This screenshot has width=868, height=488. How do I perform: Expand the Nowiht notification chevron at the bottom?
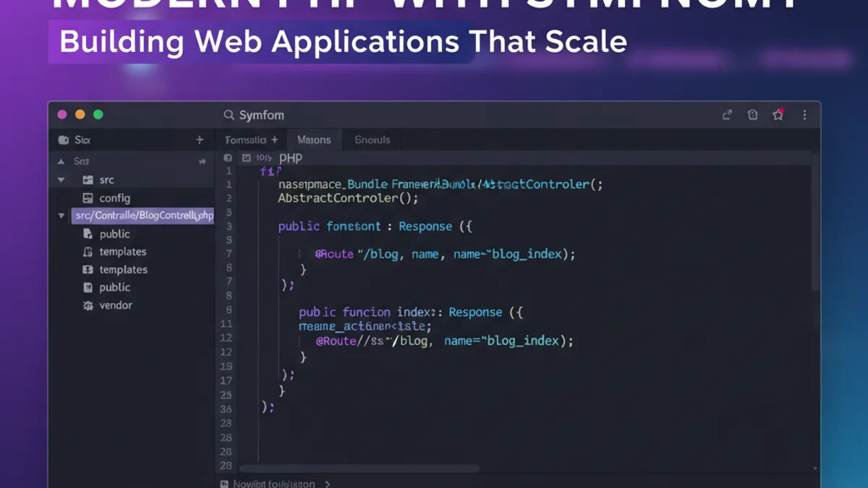click(326, 483)
